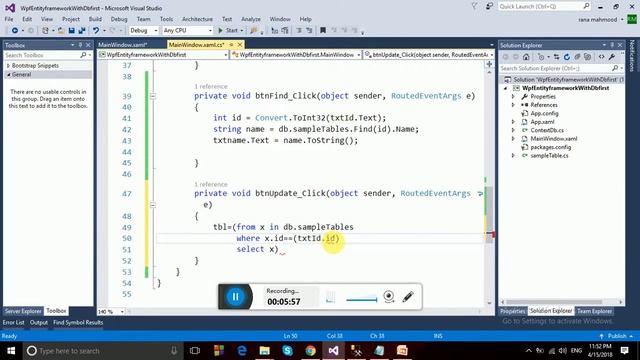Pause the screen recording
This screenshot has height=360, width=640.
236,297
